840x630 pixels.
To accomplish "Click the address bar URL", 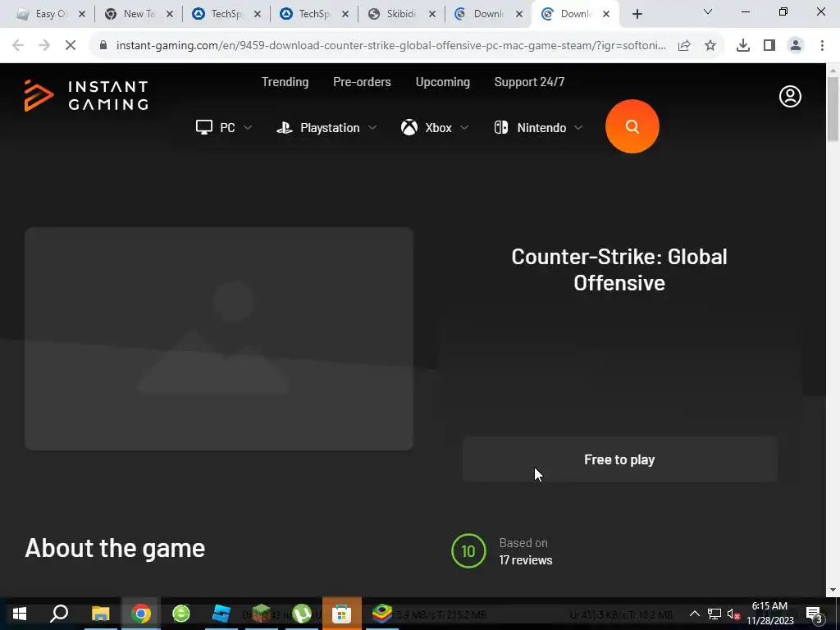I will [x=391, y=46].
